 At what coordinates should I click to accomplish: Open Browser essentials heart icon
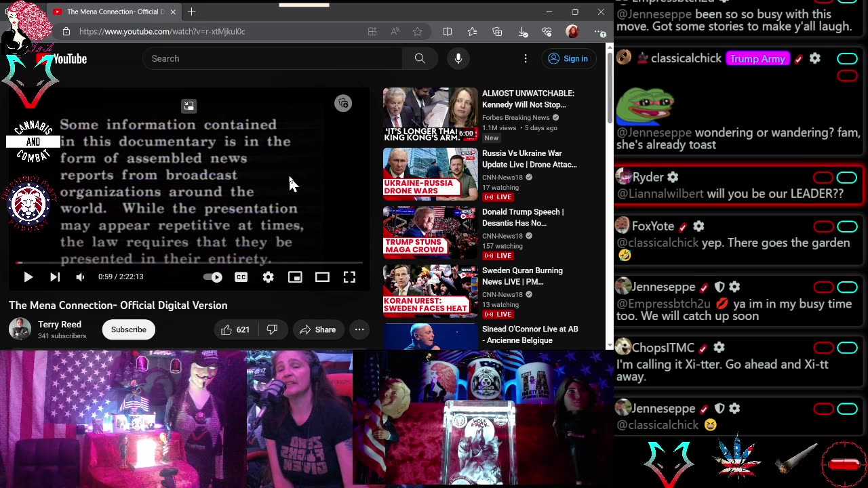[x=547, y=31]
